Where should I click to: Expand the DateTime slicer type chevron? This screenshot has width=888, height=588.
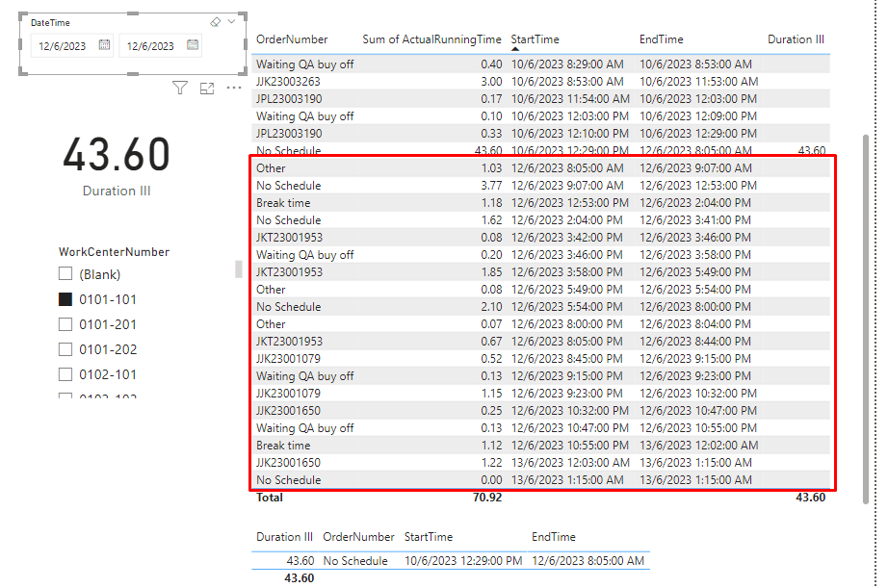(231, 21)
